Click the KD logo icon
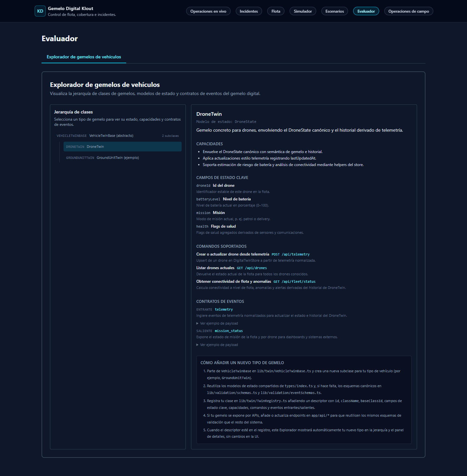This screenshot has height=476, width=467. tap(40, 11)
